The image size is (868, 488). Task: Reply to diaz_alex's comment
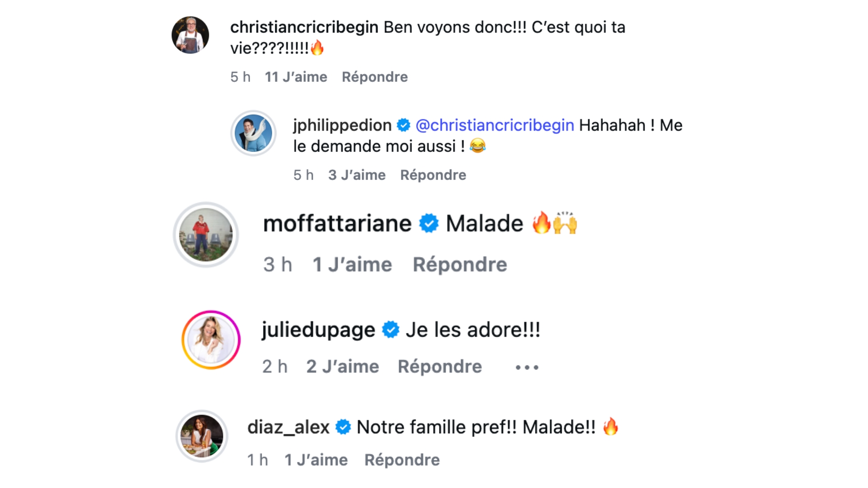(x=402, y=460)
